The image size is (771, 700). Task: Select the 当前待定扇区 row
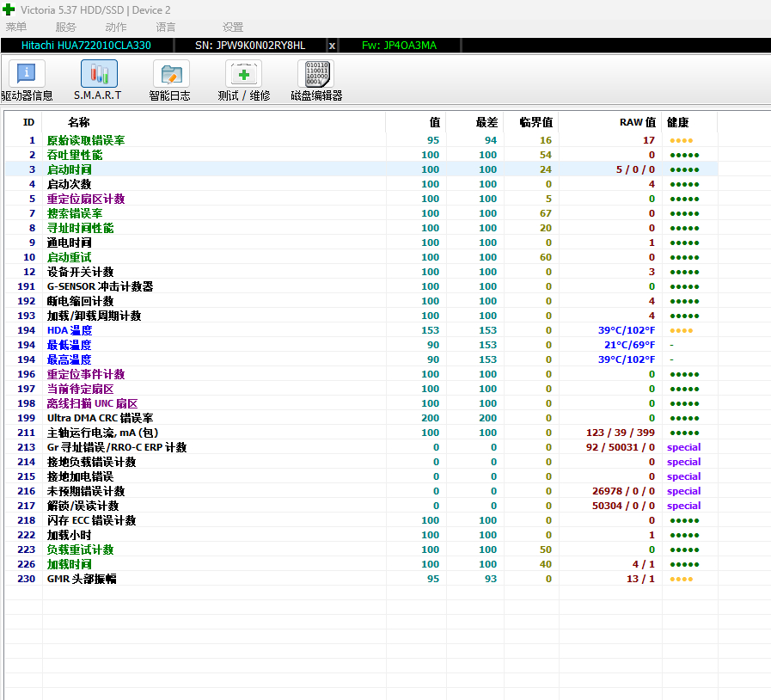pos(361,389)
